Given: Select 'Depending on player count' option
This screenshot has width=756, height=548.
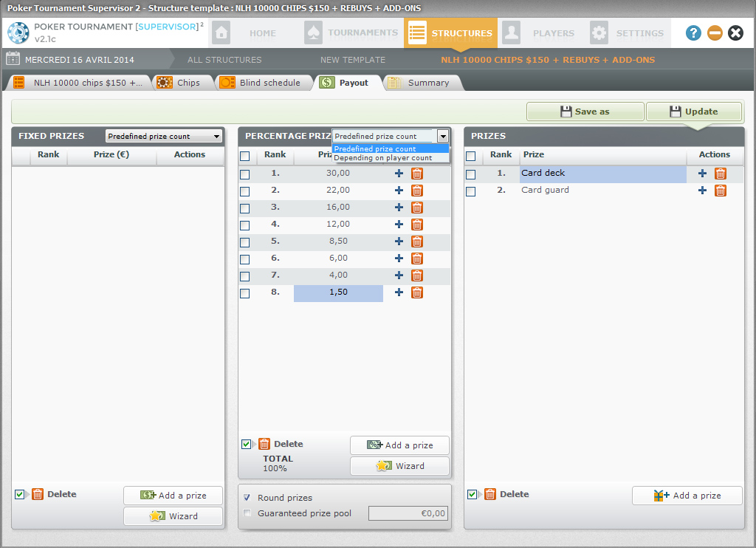Looking at the screenshot, I should click(x=383, y=158).
